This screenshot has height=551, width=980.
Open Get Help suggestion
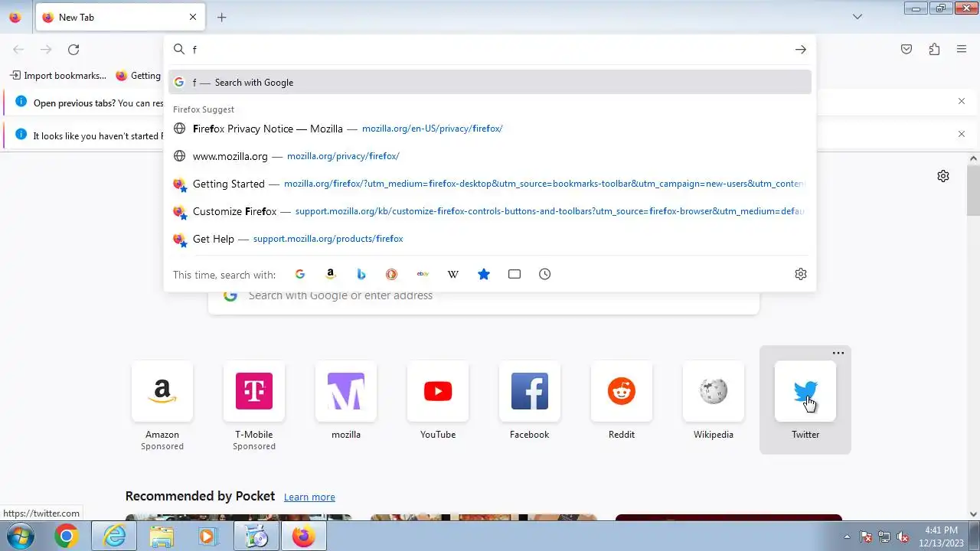pos(490,239)
